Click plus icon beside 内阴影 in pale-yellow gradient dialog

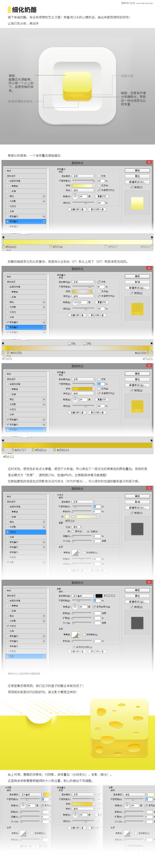click(44, 201)
